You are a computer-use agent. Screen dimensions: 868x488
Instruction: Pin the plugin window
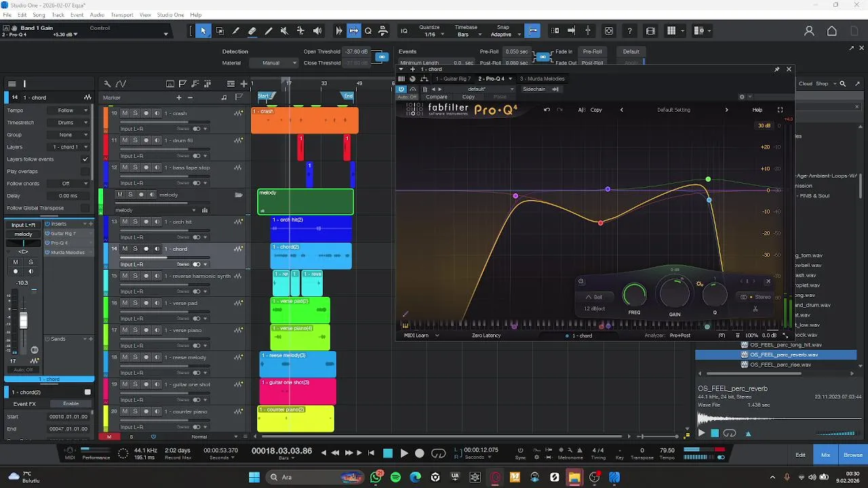777,69
